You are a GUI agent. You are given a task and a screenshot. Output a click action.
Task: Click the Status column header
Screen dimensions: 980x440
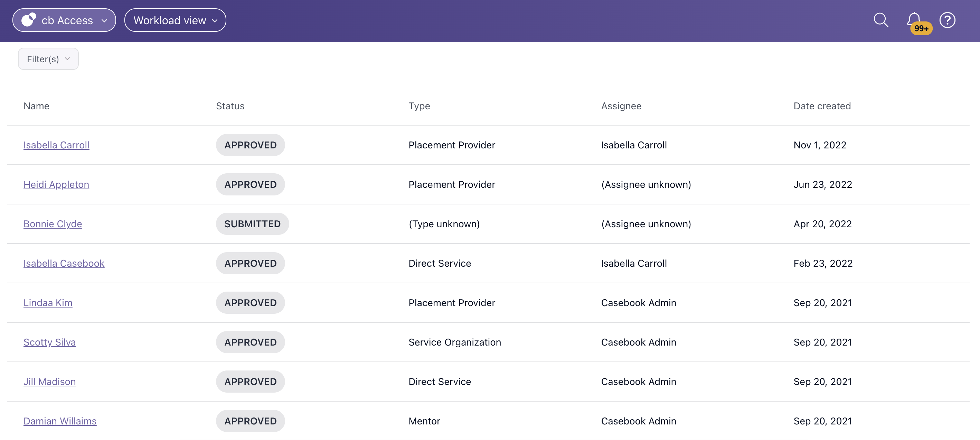(230, 106)
